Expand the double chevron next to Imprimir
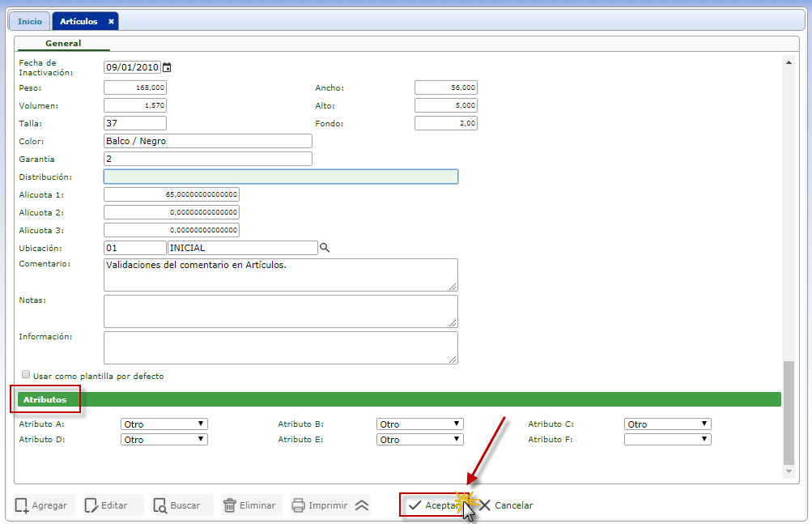Viewport: 812px width, 524px height. point(362,505)
